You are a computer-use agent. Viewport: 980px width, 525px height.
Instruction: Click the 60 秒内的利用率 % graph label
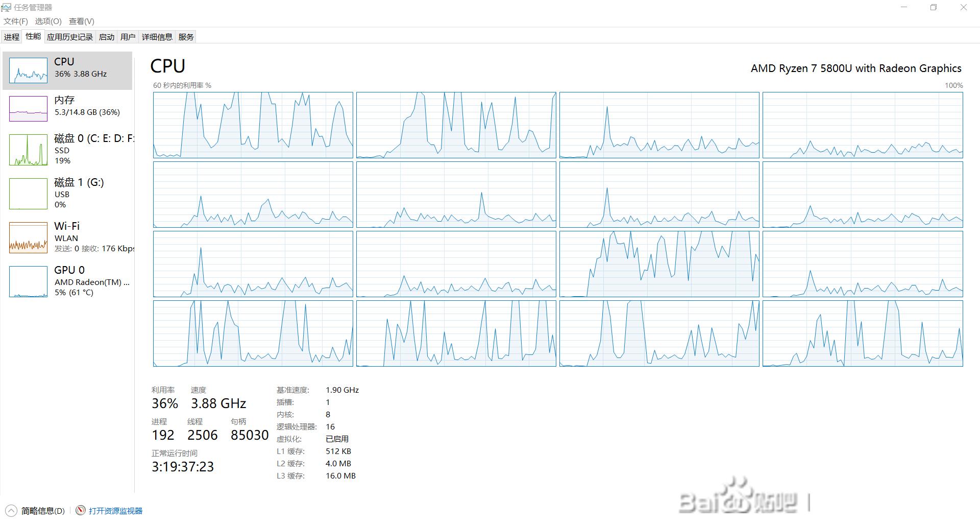(182, 85)
